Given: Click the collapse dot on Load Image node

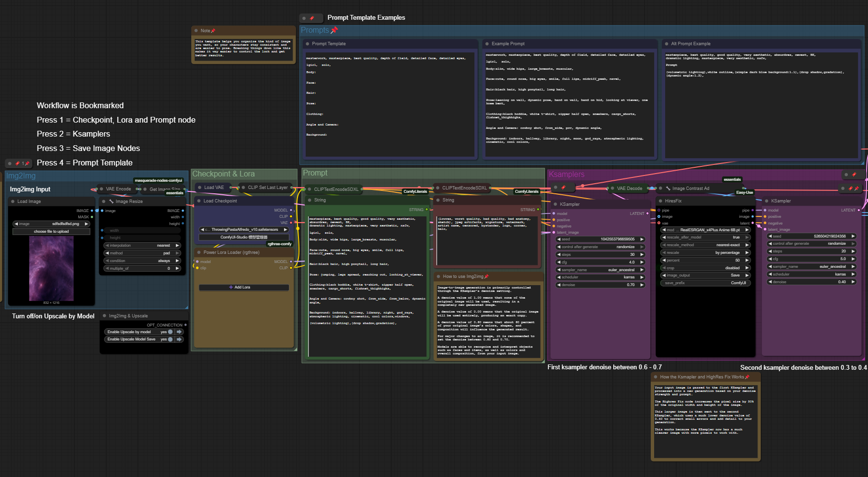Looking at the screenshot, I should click(12, 201).
